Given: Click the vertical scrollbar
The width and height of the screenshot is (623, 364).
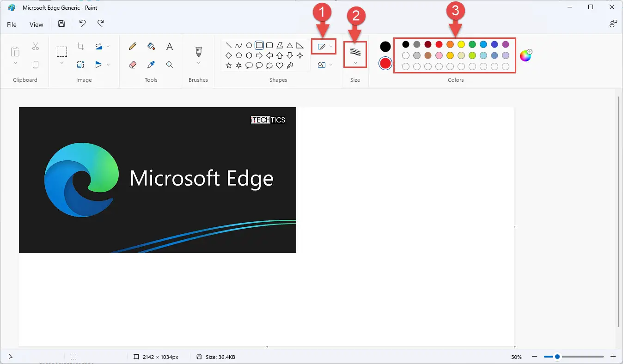Looking at the screenshot, I should tap(618, 211).
